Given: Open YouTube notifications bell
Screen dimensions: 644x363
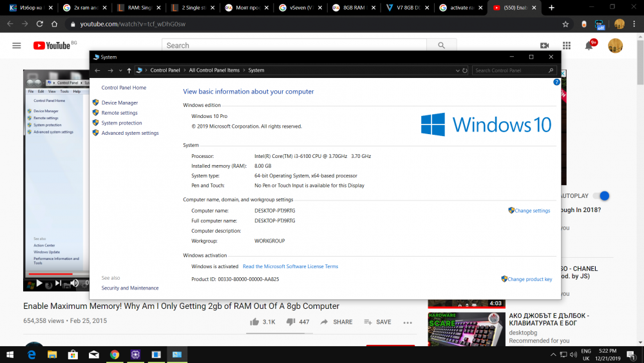Looking at the screenshot, I should 589,46.
